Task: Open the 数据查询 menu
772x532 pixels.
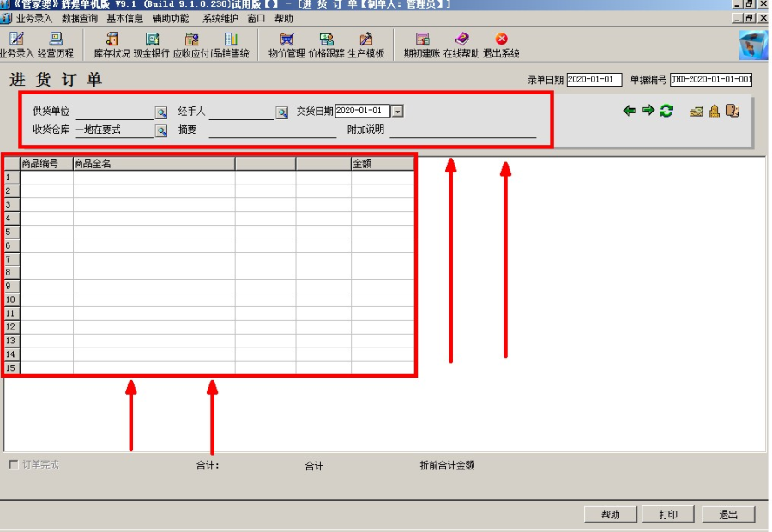Action: (x=80, y=18)
